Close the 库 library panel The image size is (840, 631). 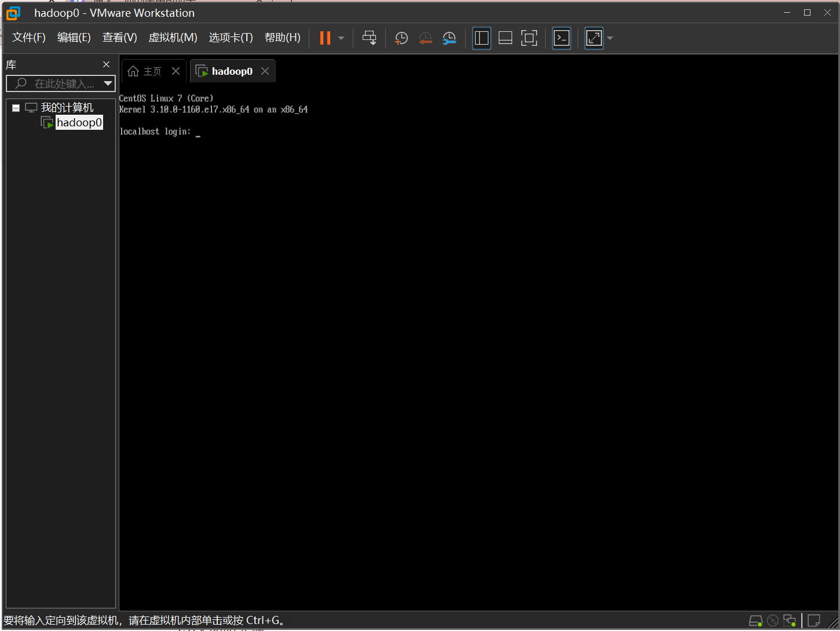click(107, 64)
